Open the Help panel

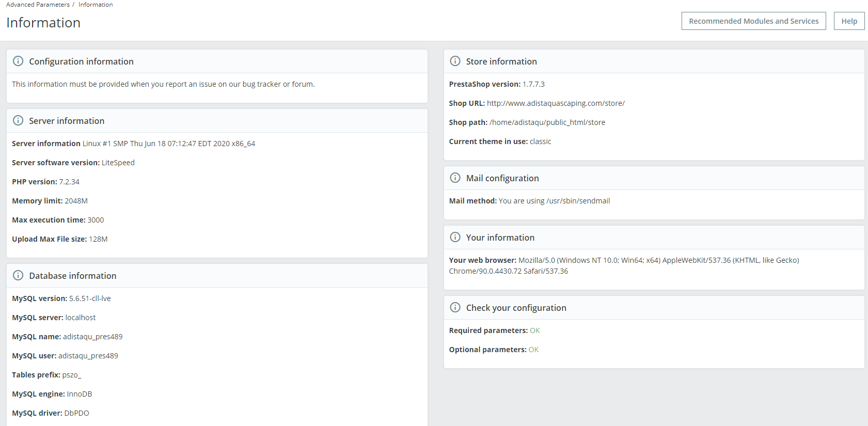[849, 21]
